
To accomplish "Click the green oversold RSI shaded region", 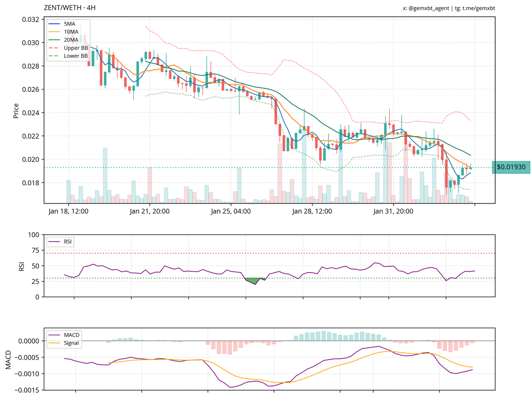I will click(254, 281).
